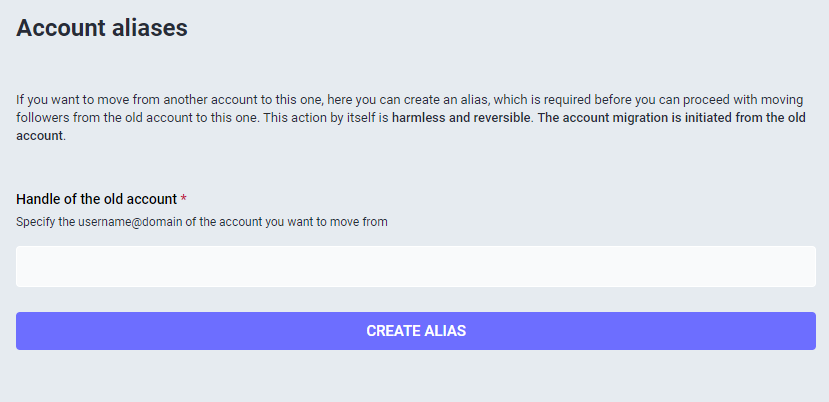Click the red required asterisk
The image size is (829, 402).
184,199
